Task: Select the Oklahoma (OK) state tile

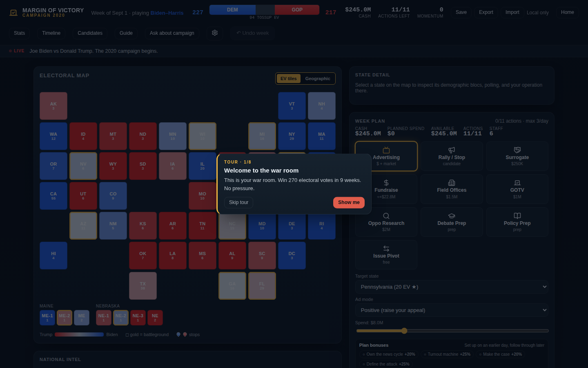Action: (143, 256)
